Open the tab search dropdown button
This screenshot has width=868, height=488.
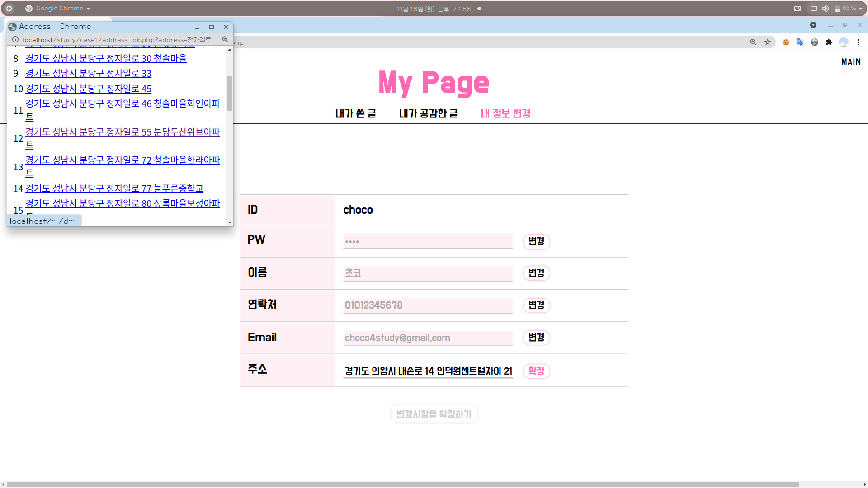click(x=813, y=25)
